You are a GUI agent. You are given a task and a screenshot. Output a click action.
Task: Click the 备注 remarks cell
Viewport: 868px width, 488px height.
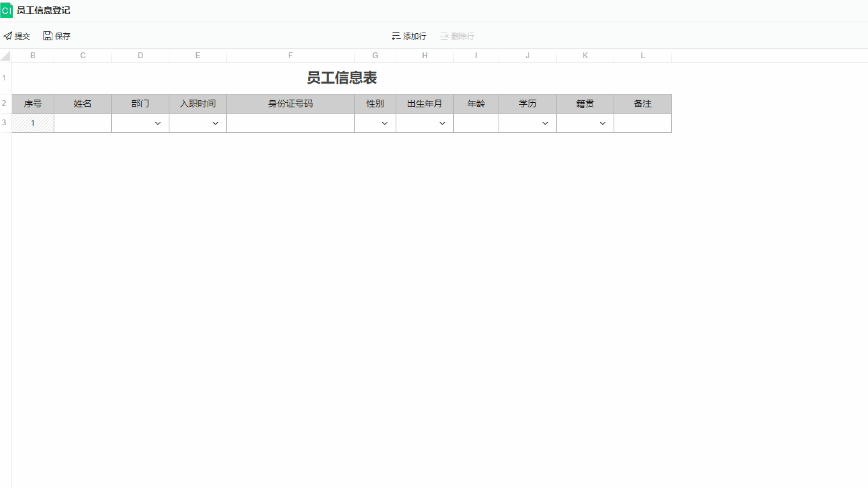point(642,123)
